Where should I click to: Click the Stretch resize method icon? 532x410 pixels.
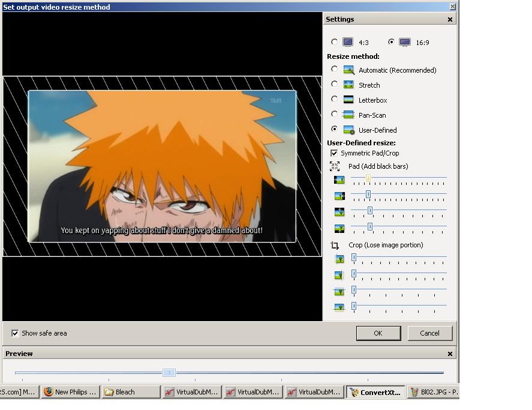pos(348,85)
